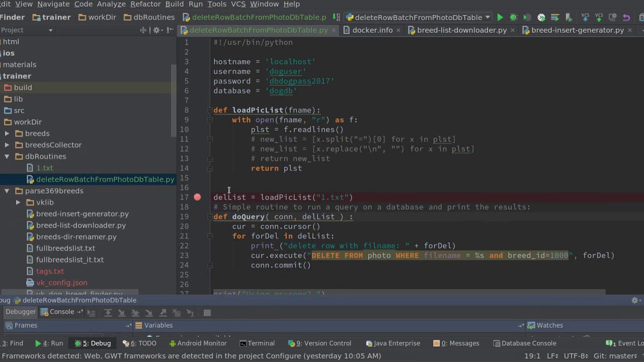Switch to the breed-list-downloader.py tab
The height and width of the screenshot is (362, 644).
[461, 30]
